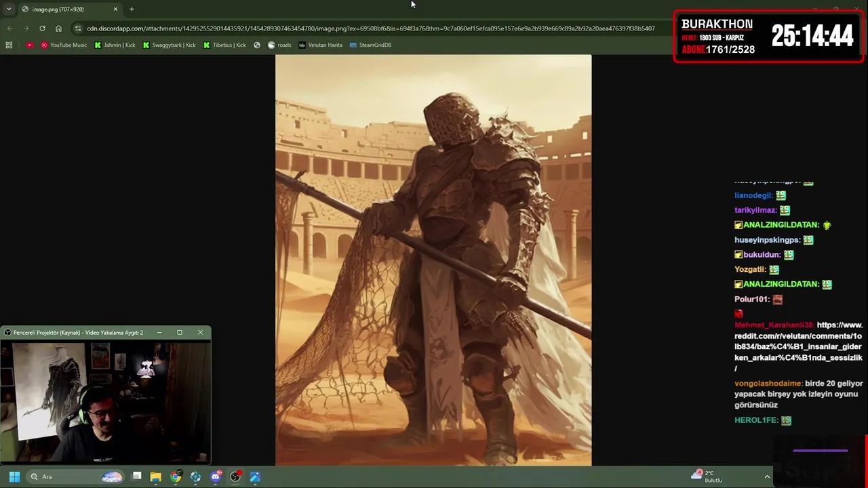Click username lianodegil in chat

[753, 195]
